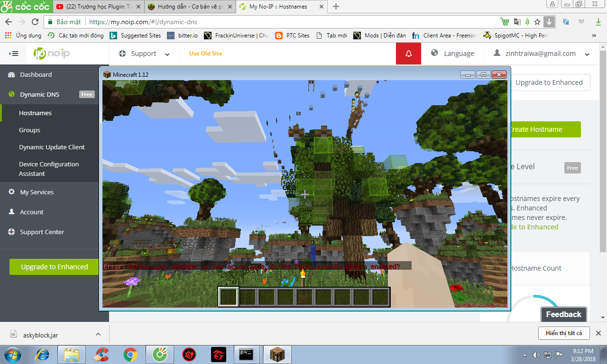Open the Ứng dụng apps bookmark

tap(23, 36)
